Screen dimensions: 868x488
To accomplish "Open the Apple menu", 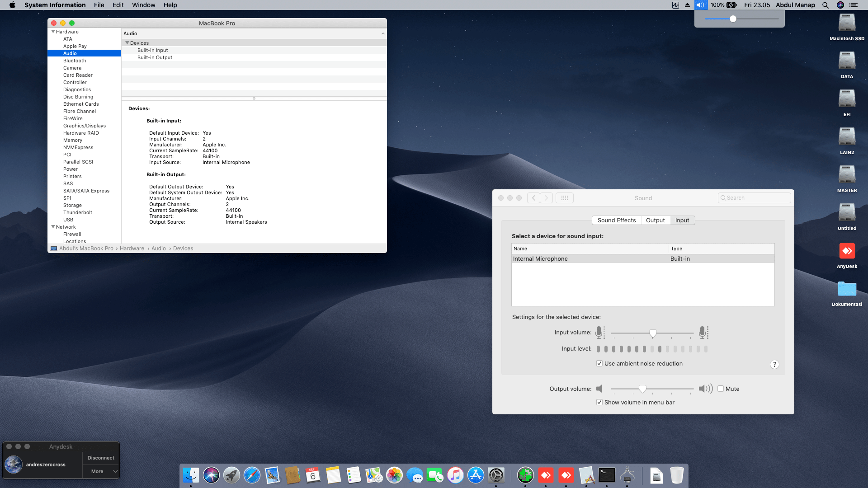I will (12, 5).
